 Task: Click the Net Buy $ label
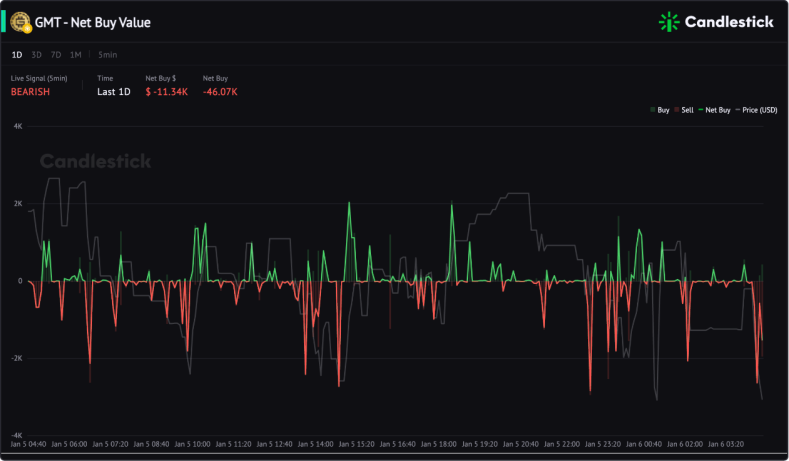161,78
